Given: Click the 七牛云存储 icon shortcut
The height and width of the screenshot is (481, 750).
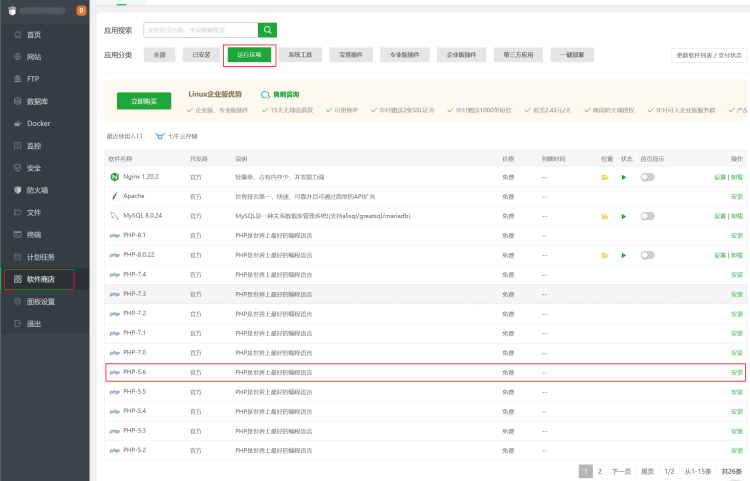Looking at the screenshot, I should [160, 136].
